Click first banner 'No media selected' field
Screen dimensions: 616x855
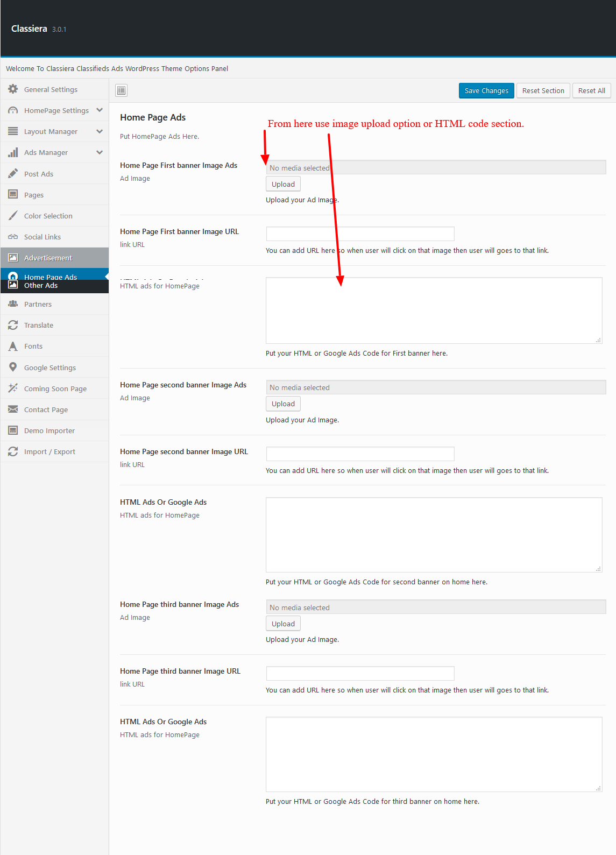tap(436, 167)
